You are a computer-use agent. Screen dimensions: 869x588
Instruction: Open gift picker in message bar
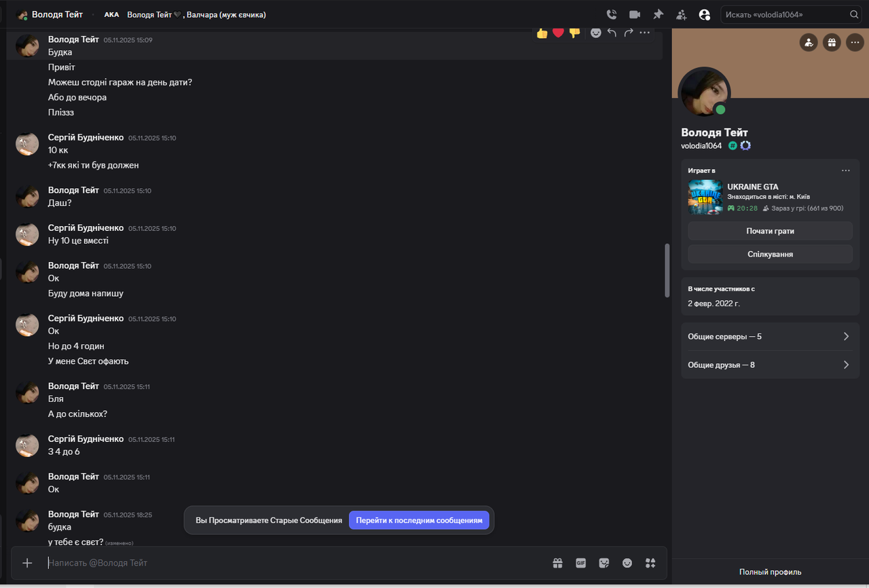(557, 563)
